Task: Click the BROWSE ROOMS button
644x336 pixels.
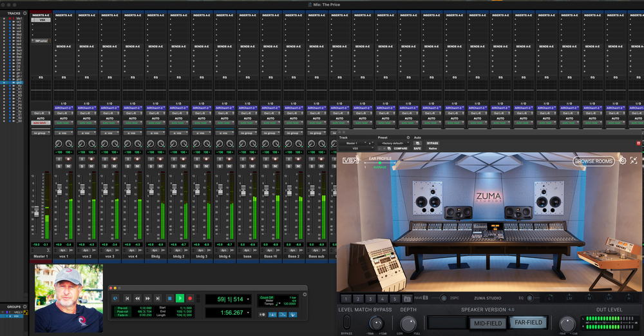Action: click(x=594, y=161)
